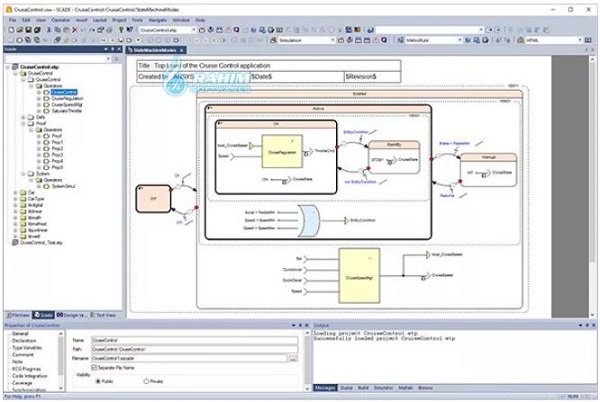Click the icon left of the Simulation combo
Viewport: 600px width, 402px height.
tap(273, 40)
